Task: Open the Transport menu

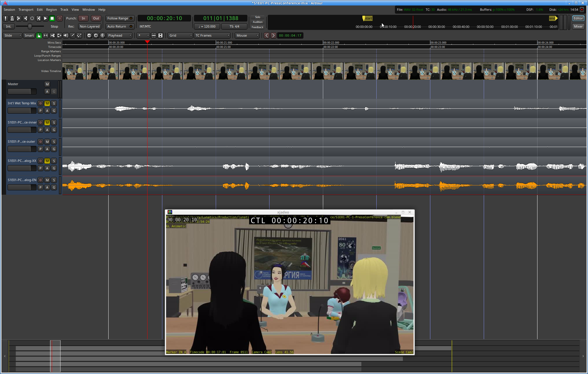Action: pos(26,9)
